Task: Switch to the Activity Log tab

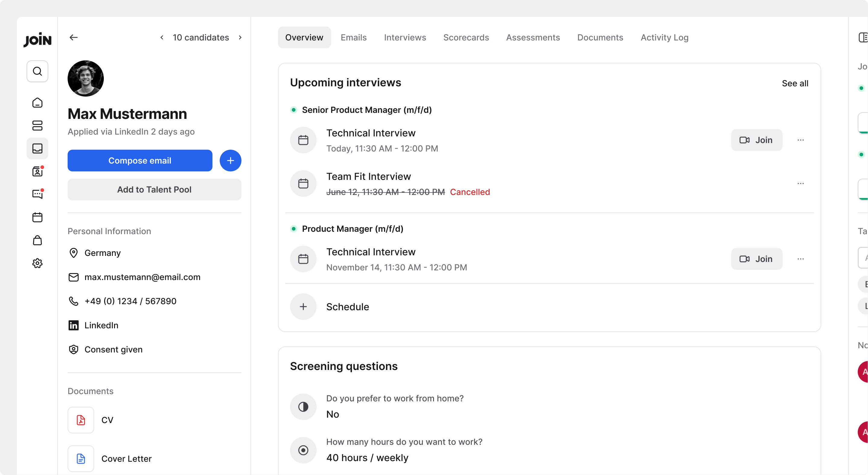Action: point(665,37)
